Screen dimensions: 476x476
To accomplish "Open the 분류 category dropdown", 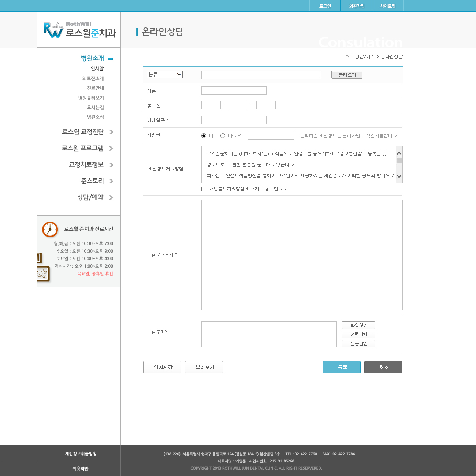I will (x=165, y=75).
